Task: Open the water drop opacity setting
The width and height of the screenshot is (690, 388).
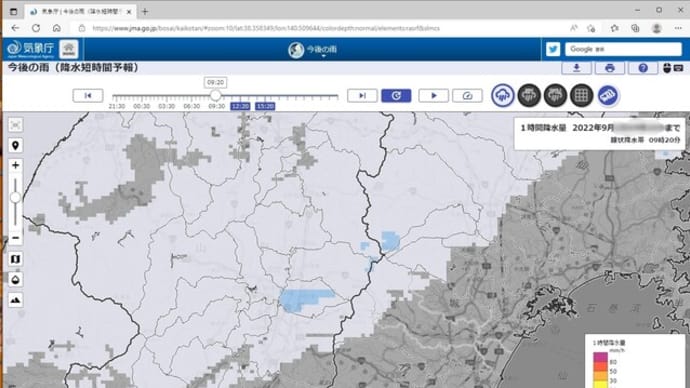Action: click(x=15, y=280)
